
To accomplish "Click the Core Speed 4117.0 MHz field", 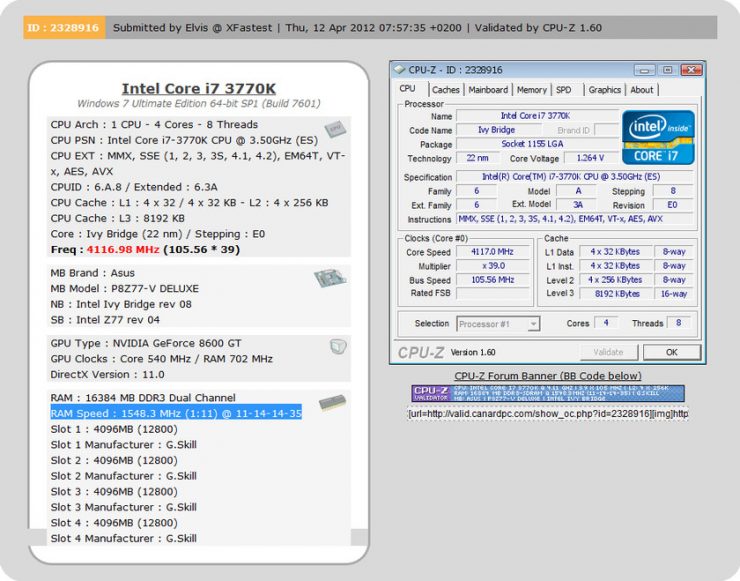I will (492, 252).
